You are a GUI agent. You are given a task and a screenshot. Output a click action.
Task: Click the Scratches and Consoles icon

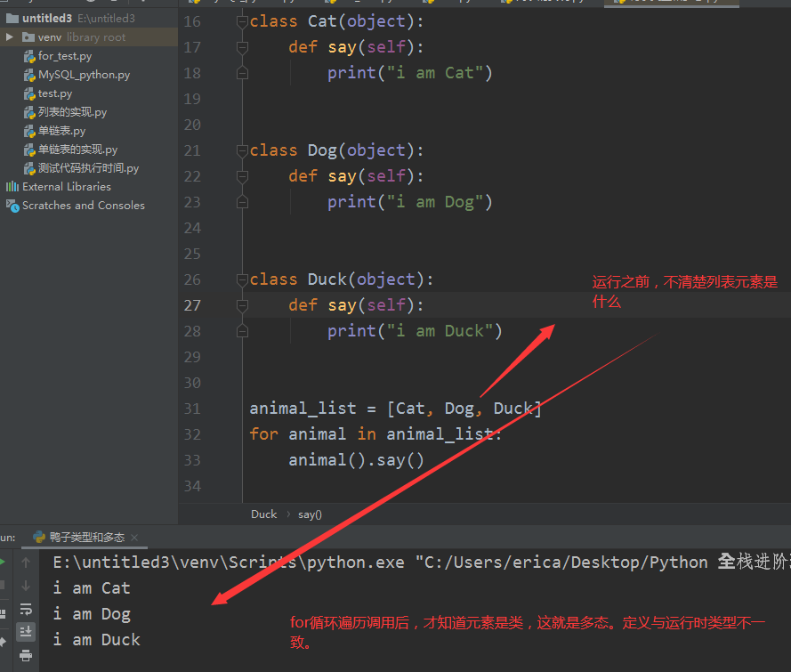12,206
